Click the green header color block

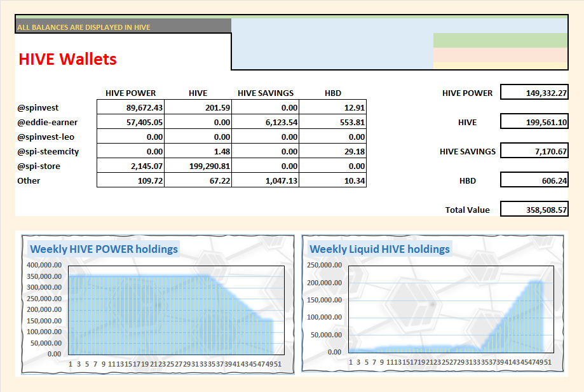(500, 40)
